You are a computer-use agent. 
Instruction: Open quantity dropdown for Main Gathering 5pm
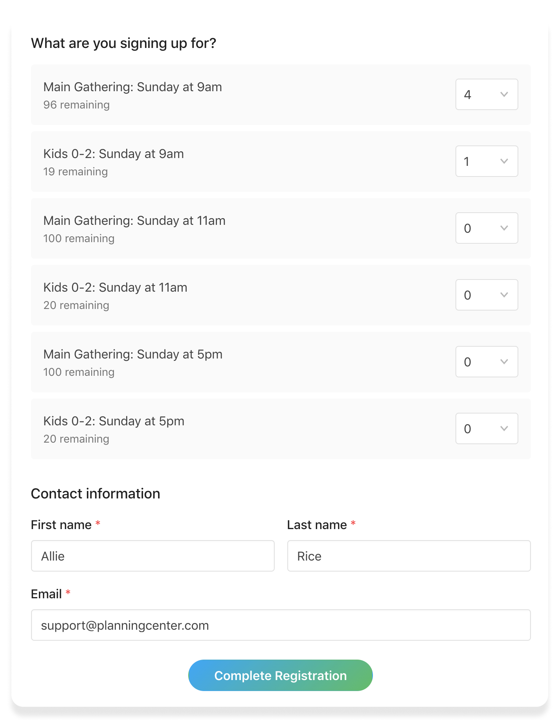[486, 362]
